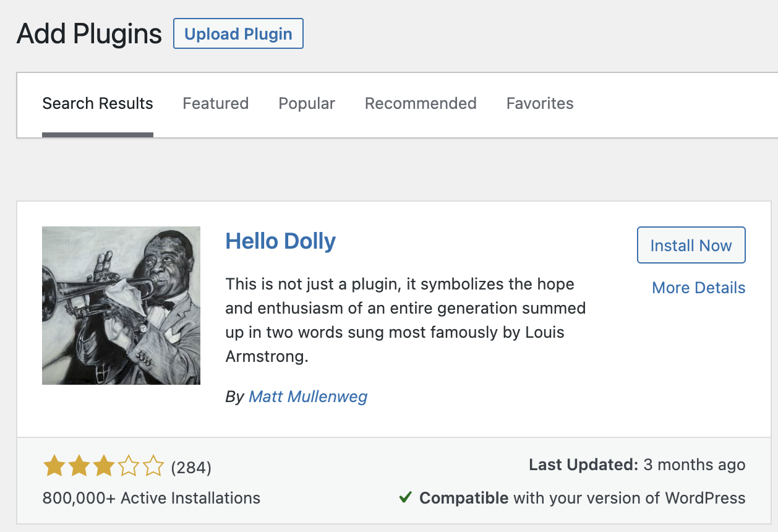778x532 pixels.
Task: Install the Hello Dolly plugin now
Action: [691, 246]
